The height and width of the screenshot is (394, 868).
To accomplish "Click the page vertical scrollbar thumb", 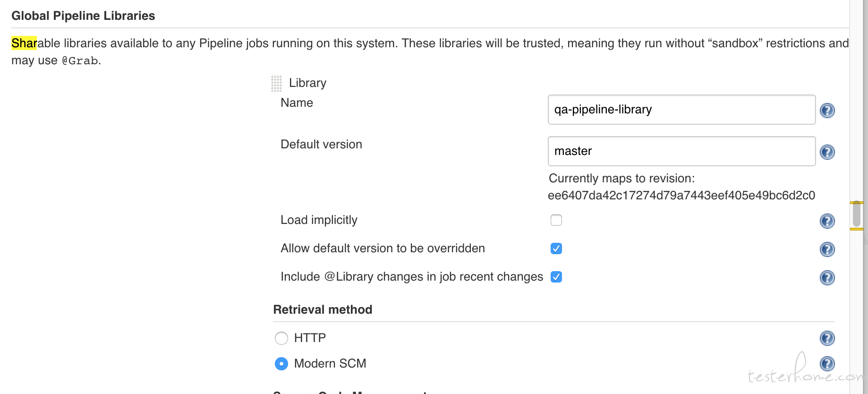I will tap(857, 215).
